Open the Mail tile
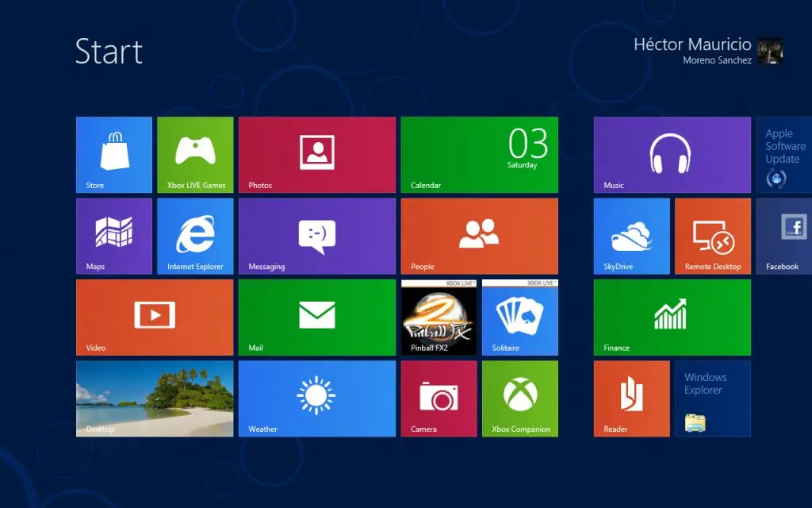812x508 pixels. tap(316, 317)
